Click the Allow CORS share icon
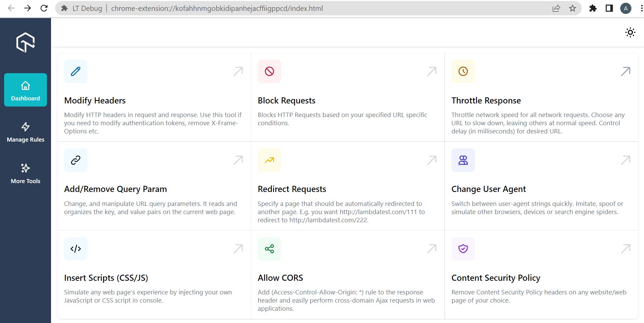Screen dimensions: 644x323 [x=269, y=249]
